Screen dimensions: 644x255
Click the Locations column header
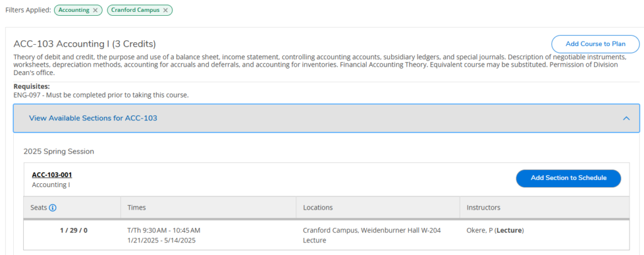pos(318,207)
